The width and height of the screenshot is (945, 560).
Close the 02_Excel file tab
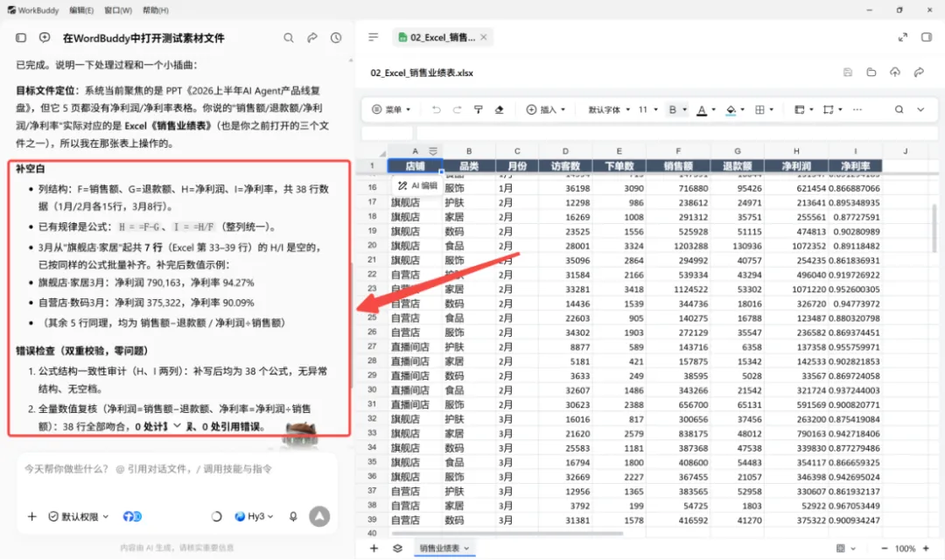coord(483,38)
